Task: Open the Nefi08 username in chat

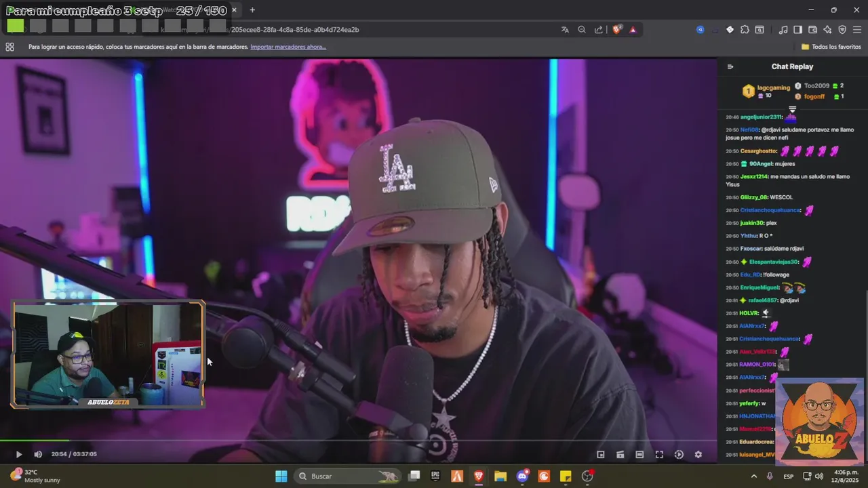Action: pos(749,129)
